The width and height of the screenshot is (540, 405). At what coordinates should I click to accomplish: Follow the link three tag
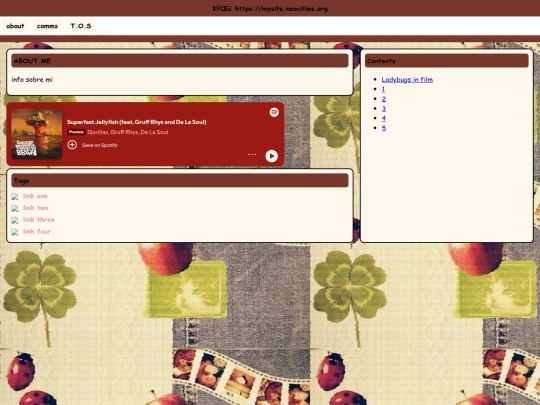(x=39, y=219)
